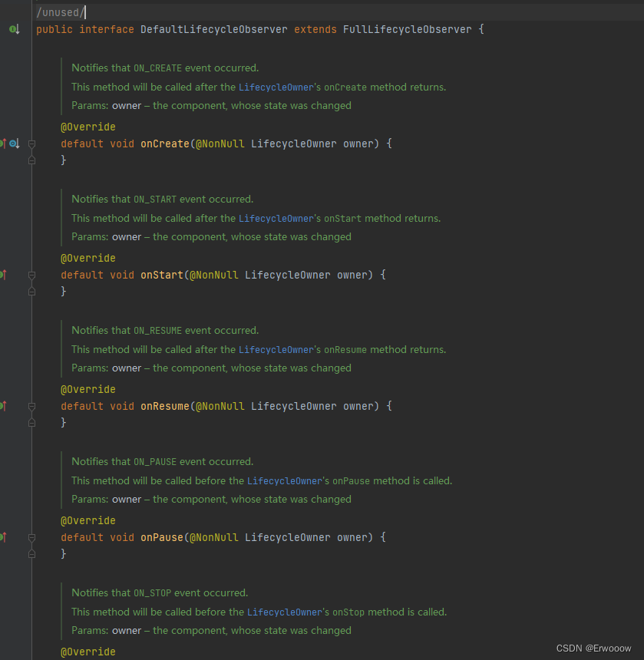644x660 pixels.
Task: Click the implementations gutter icon beside DefaultLifecycleObserver
Action: click(12, 28)
